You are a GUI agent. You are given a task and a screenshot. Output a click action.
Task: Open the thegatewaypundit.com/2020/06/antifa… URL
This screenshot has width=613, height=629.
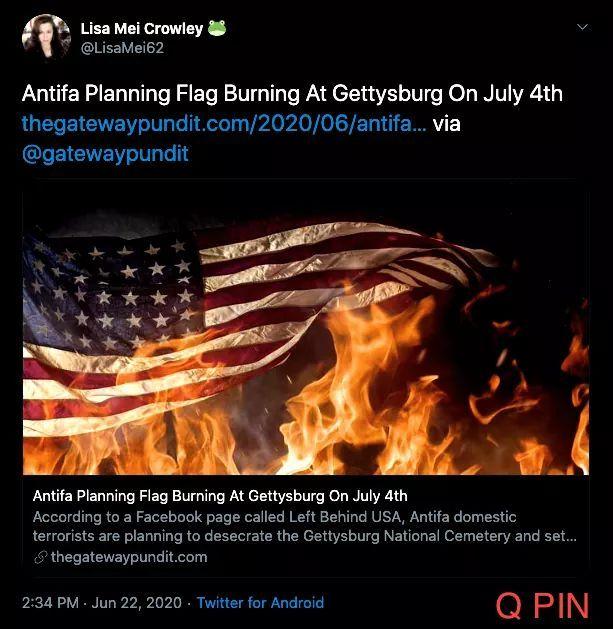224,123
